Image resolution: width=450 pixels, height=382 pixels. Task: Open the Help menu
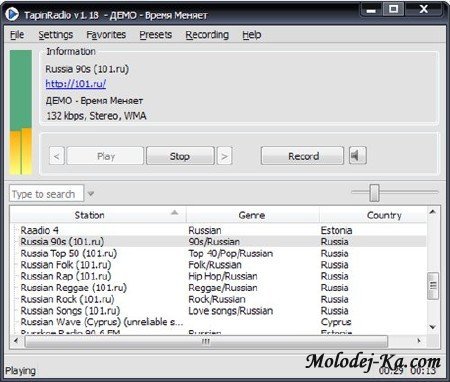(x=252, y=35)
